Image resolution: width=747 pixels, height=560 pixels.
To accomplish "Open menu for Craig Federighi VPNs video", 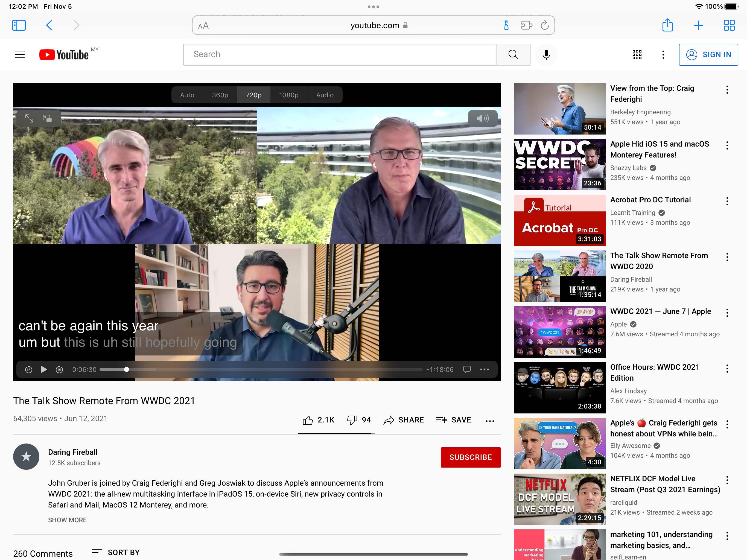I will (x=727, y=424).
